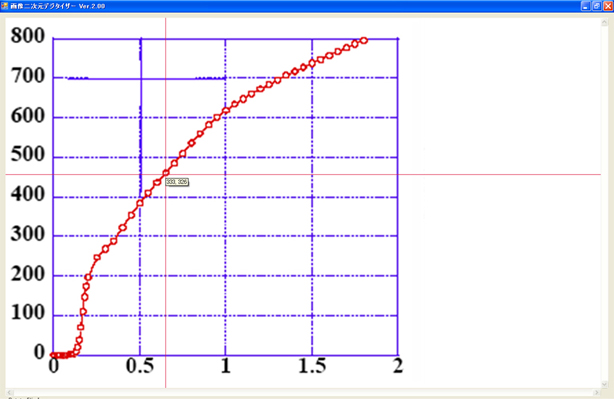
Task: Click the horizontal scrollbar right arrow
Action: tap(596, 392)
